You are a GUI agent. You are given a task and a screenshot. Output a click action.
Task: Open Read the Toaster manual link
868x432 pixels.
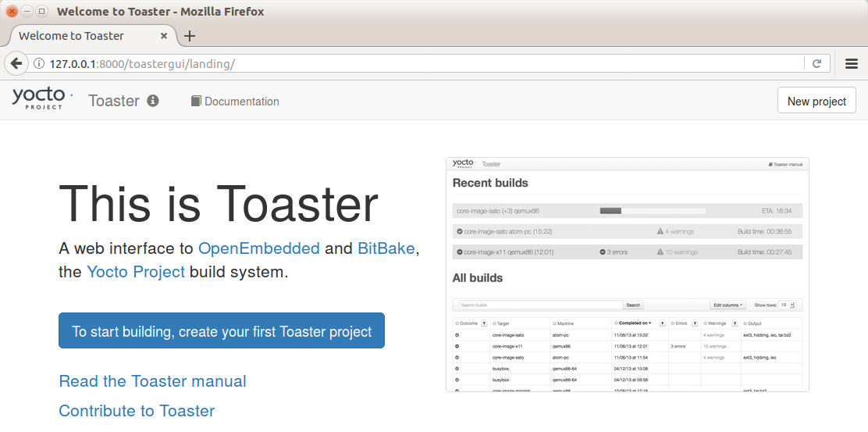pyautogui.click(x=153, y=381)
